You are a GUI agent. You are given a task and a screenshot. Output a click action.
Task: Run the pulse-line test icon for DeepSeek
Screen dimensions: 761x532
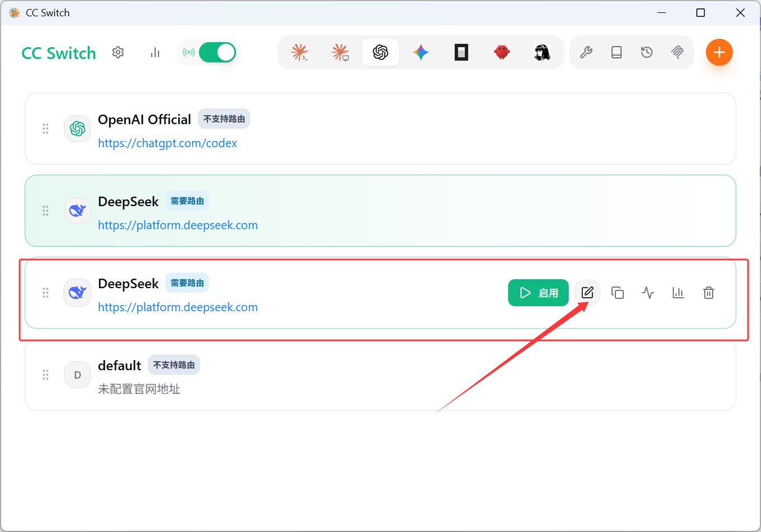648,293
